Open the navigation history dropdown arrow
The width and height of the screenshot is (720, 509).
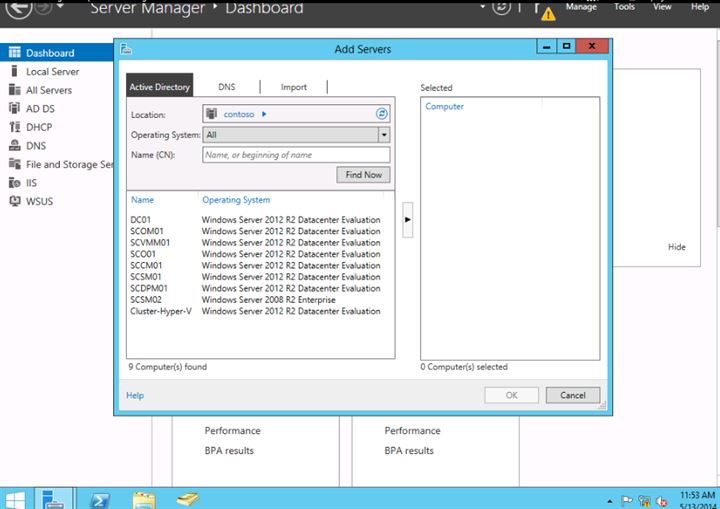60,6
